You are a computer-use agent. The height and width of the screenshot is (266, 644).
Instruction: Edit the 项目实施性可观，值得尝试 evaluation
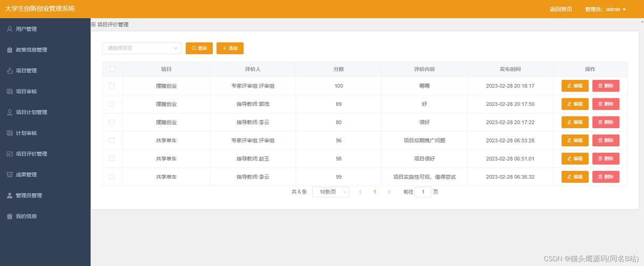pos(575,177)
